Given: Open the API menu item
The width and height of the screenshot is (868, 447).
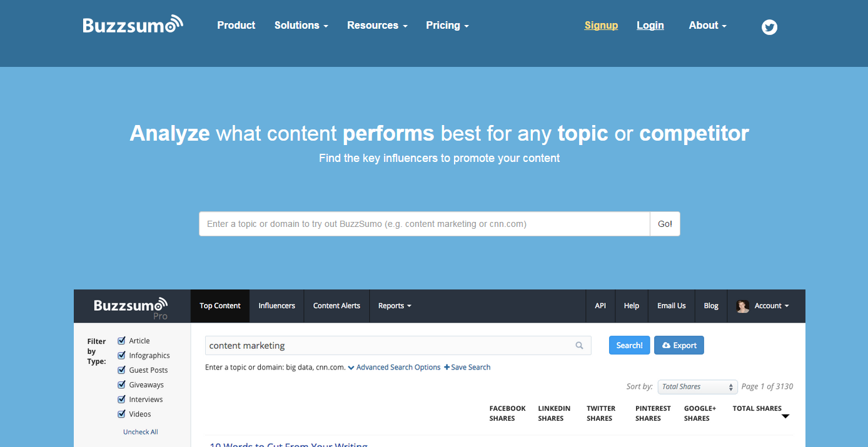Looking at the screenshot, I should [600, 306].
